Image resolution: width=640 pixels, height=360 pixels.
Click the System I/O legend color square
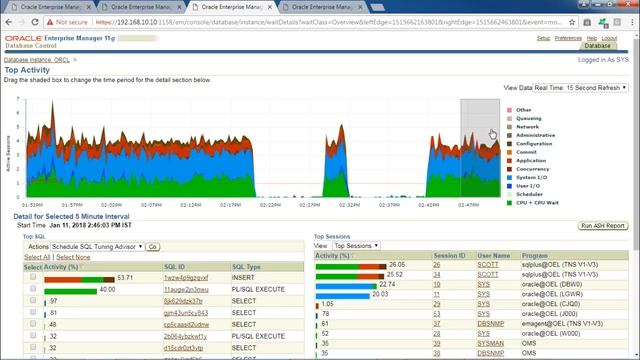509,178
